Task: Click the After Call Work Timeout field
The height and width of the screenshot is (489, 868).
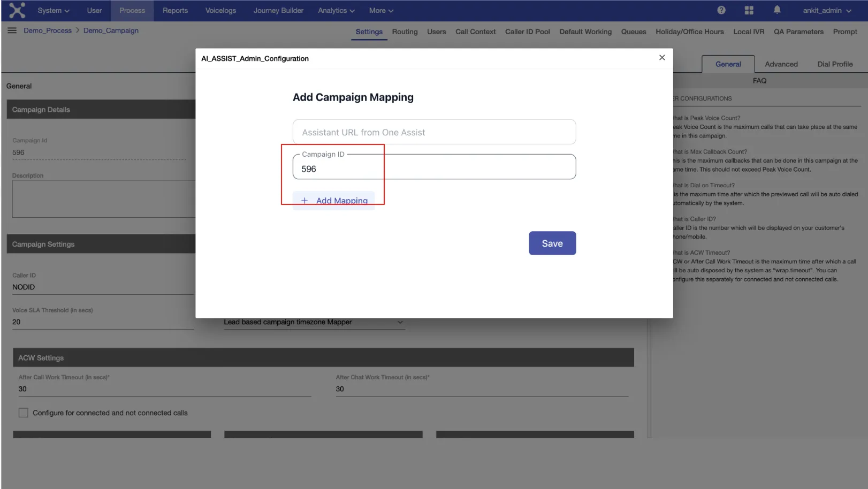Action: [x=164, y=389]
